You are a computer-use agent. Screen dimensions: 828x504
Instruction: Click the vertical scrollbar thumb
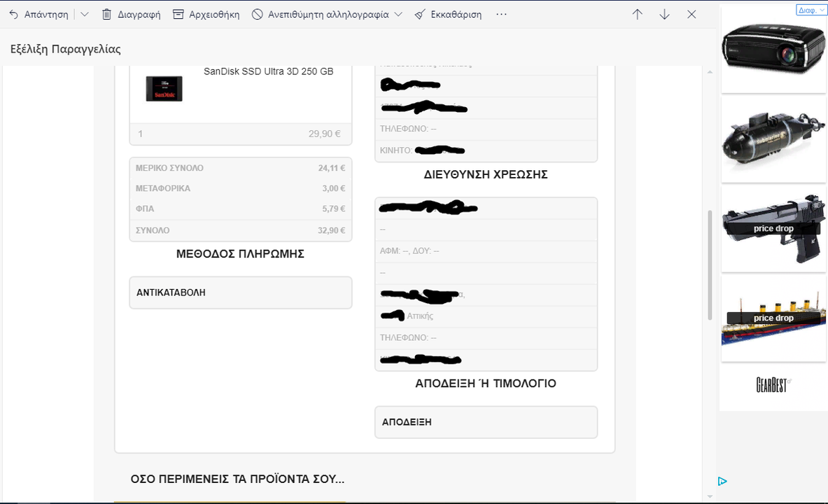[710, 265]
